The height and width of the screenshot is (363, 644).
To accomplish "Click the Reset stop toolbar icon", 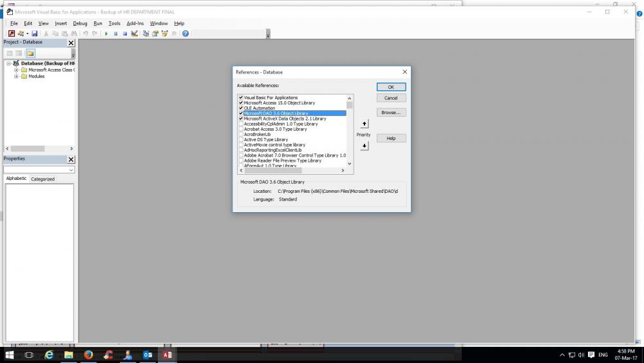I will point(125,34).
